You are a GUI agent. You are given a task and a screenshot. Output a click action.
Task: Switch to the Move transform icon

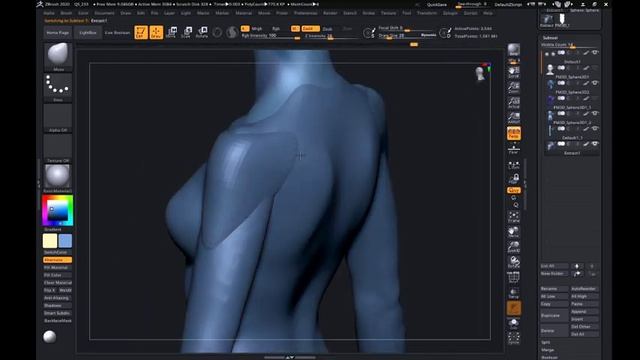tap(171, 32)
